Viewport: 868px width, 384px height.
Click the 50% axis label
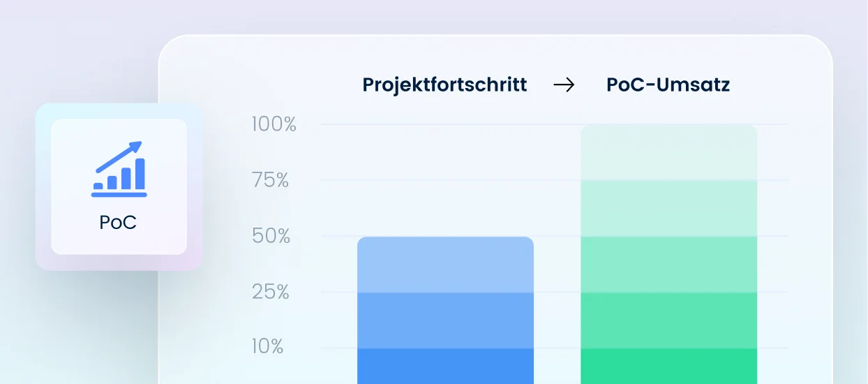point(271,237)
